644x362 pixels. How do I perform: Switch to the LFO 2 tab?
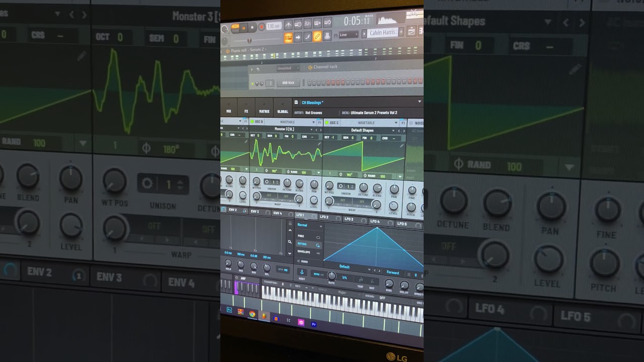tap(330, 217)
